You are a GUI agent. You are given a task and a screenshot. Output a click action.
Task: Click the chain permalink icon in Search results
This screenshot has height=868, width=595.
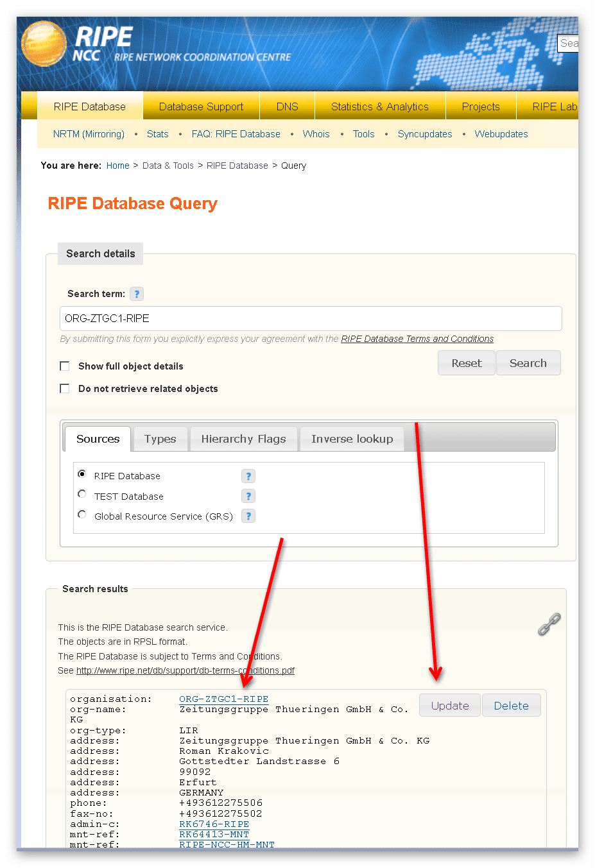[x=549, y=624]
